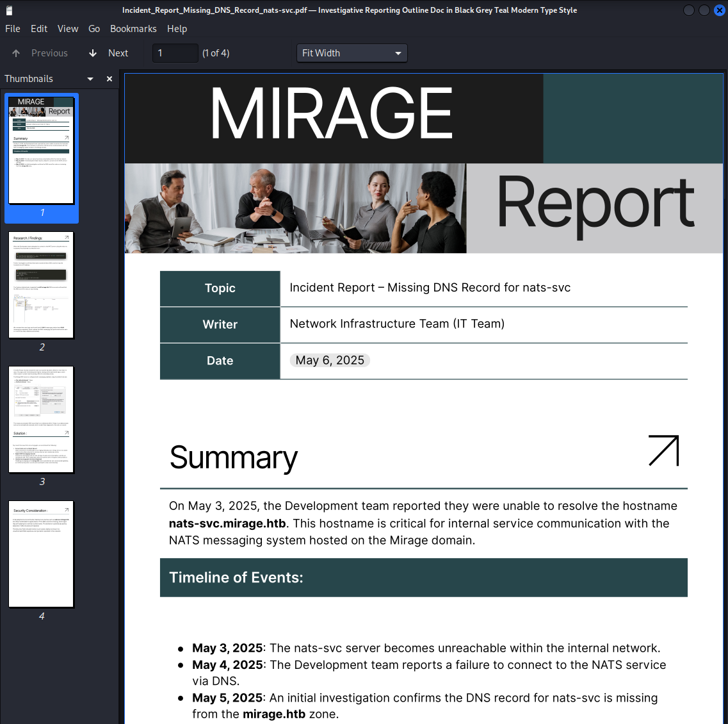Open the File menu
Image resolution: width=728 pixels, height=724 pixels.
click(x=13, y=29)
